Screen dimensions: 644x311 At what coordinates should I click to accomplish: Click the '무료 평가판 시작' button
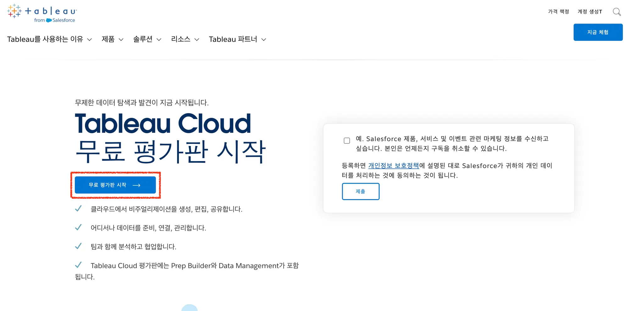click(115, 185)
